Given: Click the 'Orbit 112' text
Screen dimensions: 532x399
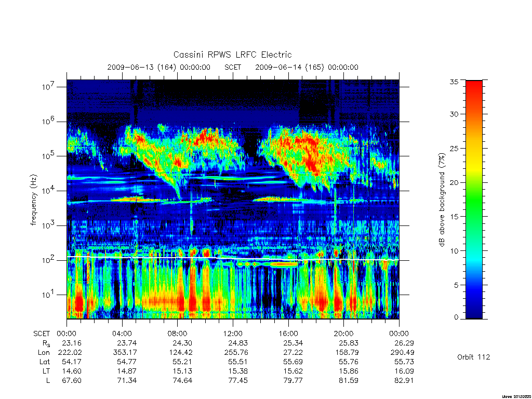Looking at the screenshot, I should (x=474, y=357).
